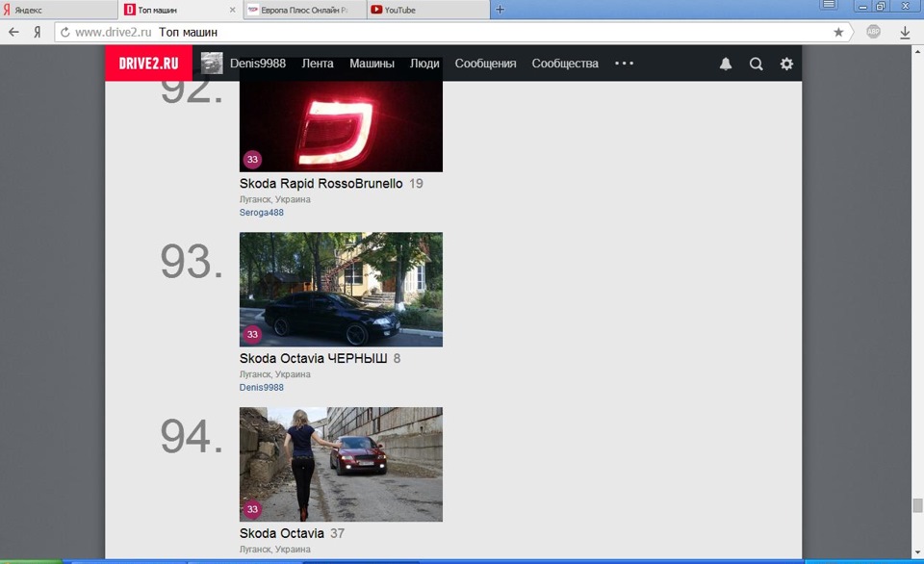Screen dimensions: 924x564
Task: Go to Лента section
Action: (x=318, y=64)
